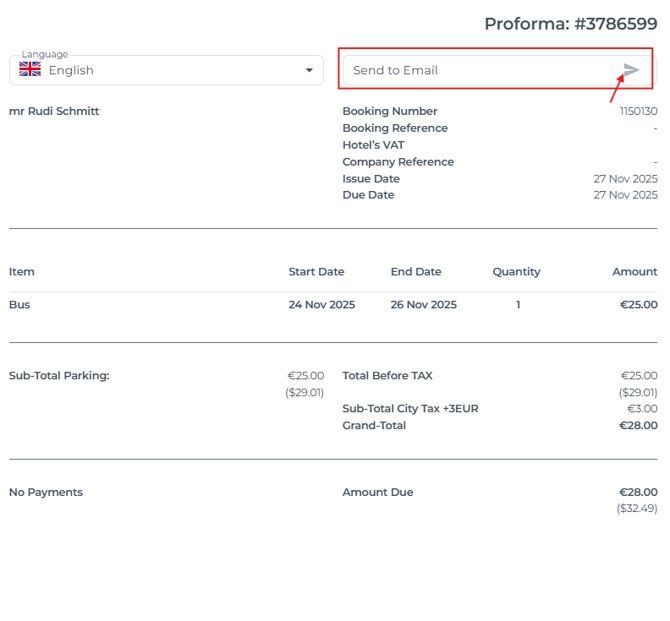Click customer name mr Rudi Schmitt

pos(54,111)
